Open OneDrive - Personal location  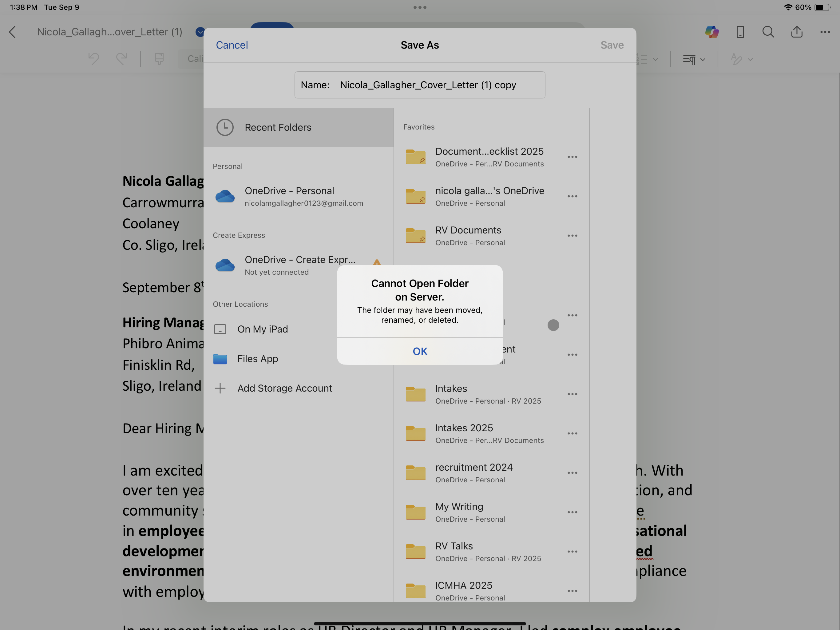tap(299, 196)
